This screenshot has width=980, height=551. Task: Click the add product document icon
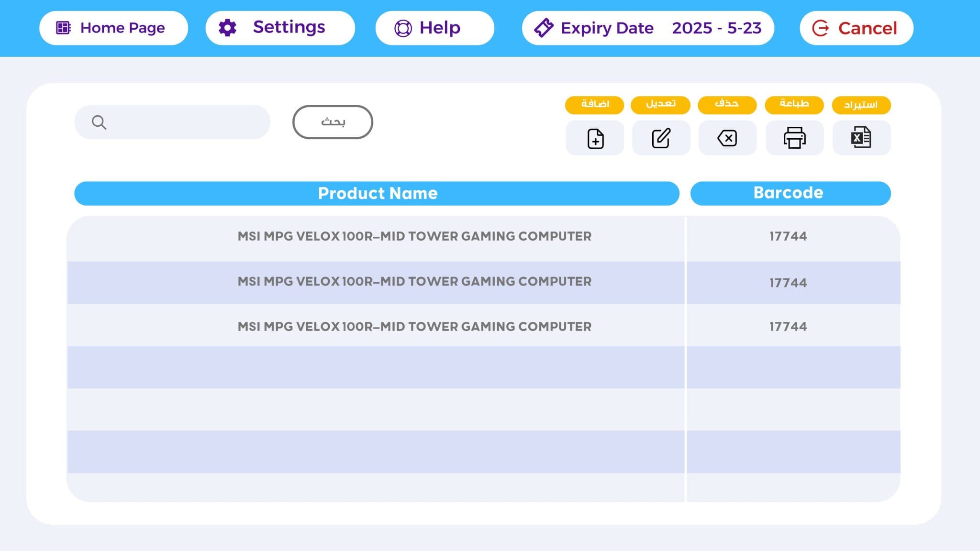click(x=595, y=138)
